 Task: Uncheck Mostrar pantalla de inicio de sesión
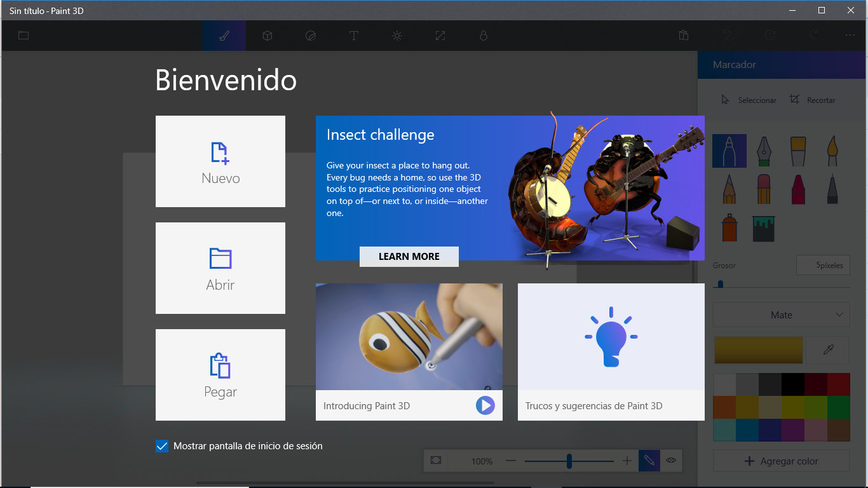[x=161, y=446]
